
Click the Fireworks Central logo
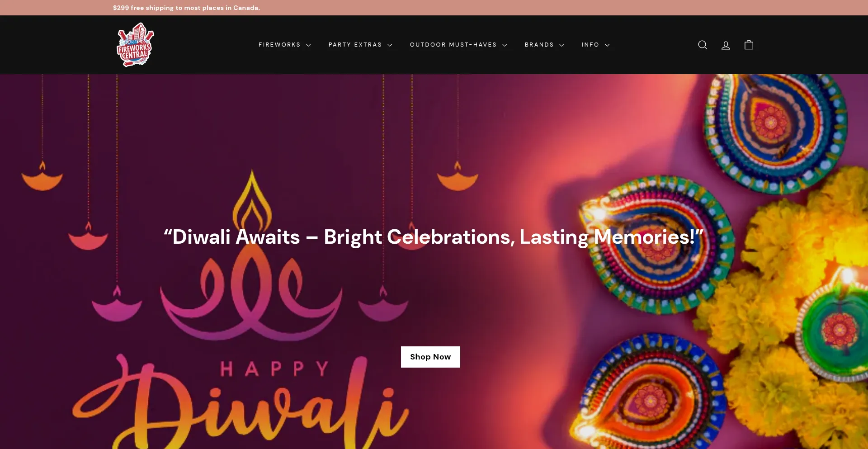tap(135, 45)
